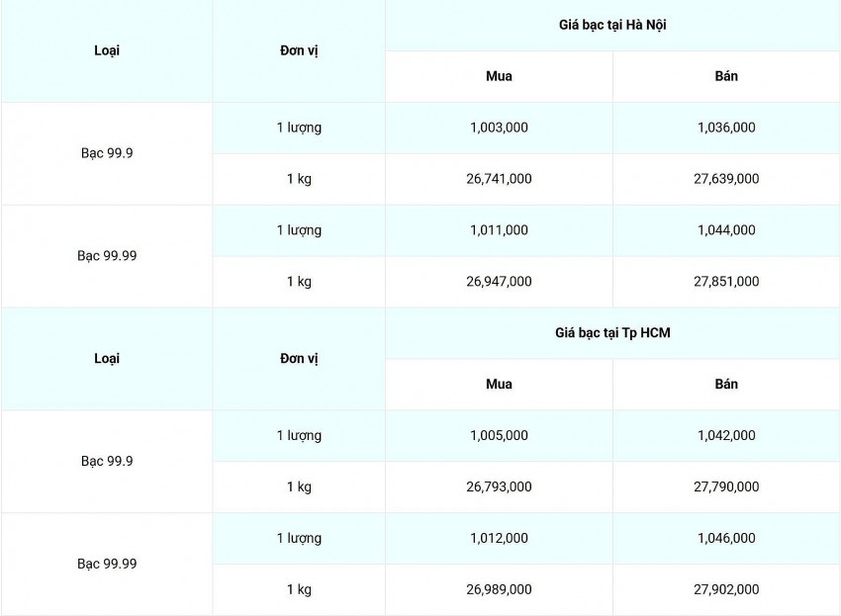Click the cell showing 26,741,000
This screenshot has height=616, width=841.
tap(499, 179)
